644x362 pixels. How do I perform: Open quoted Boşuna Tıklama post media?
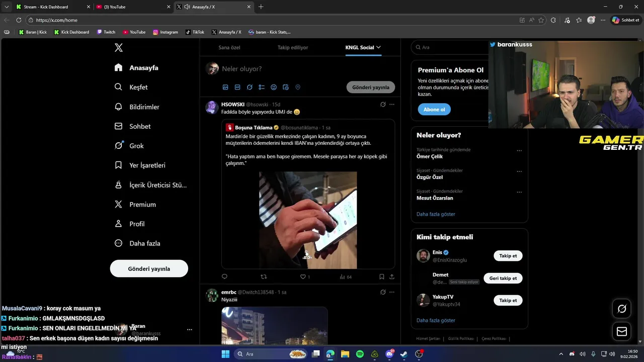coord(308,220)
